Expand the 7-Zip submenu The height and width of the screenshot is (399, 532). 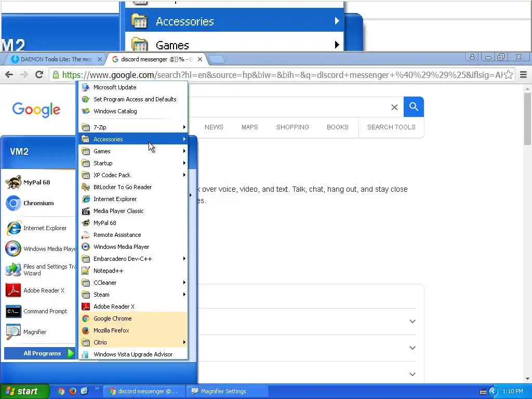click(133, 127)
